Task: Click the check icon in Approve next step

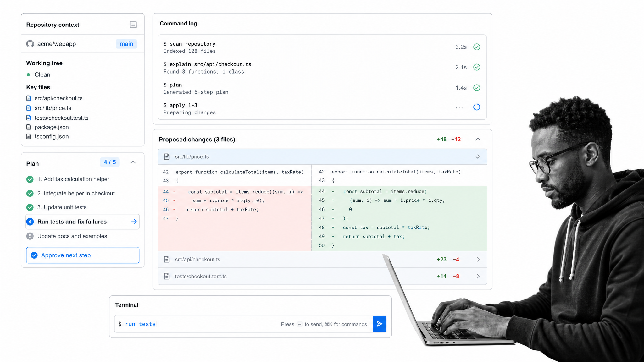Action: coord(34,255)
